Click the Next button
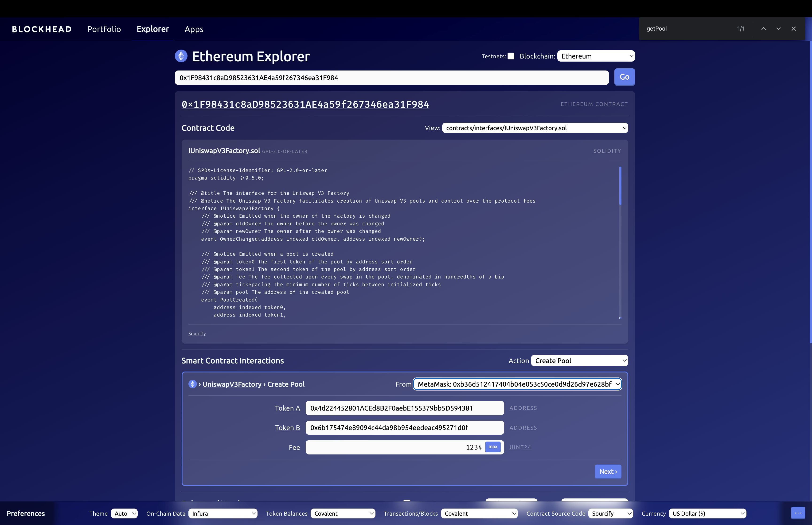812x525 pixels. [x=608, y=471]
